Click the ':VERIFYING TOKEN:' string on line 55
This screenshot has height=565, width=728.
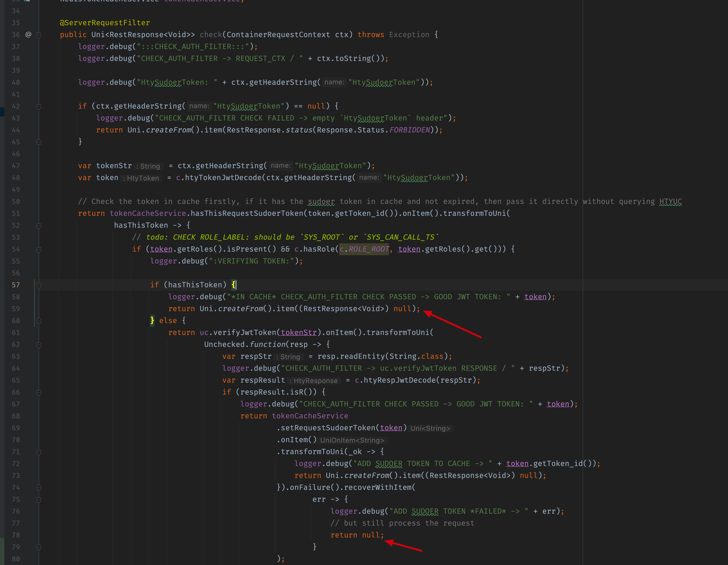tap(252, 261)
